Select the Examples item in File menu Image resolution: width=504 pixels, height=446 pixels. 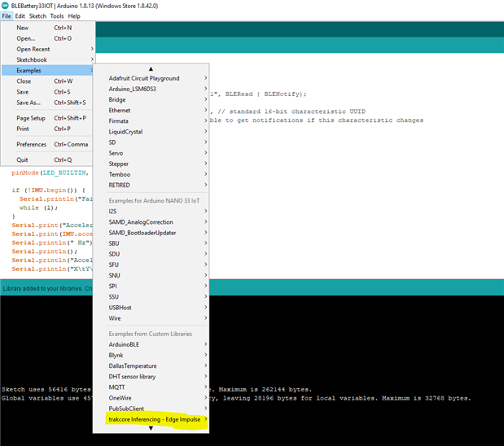[29, 70]
